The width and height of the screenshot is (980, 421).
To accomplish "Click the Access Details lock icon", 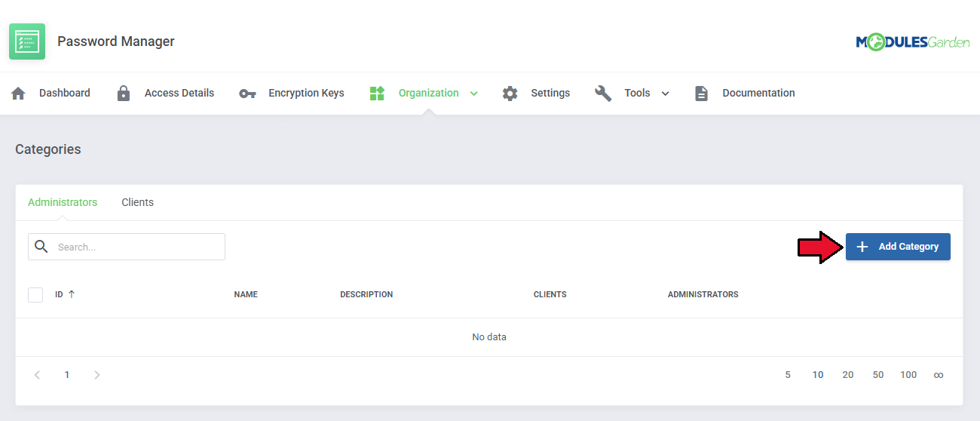I will [124, 94].
